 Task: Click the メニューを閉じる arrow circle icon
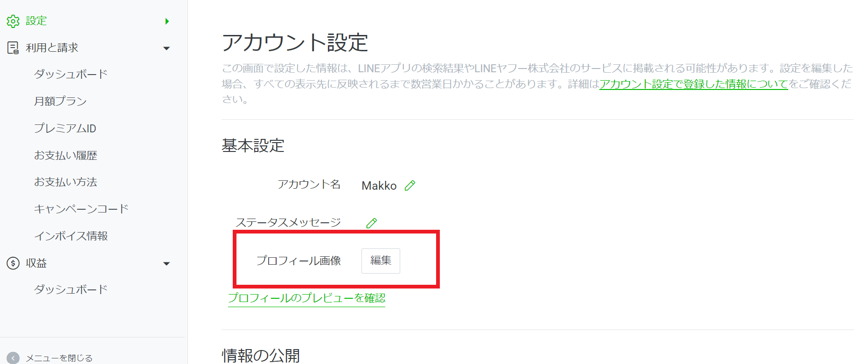pyautogui.click(x=13, y=358)
